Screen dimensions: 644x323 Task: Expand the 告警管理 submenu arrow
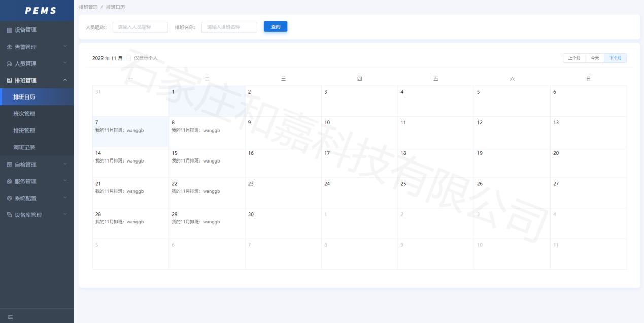(x=65, y=47)
